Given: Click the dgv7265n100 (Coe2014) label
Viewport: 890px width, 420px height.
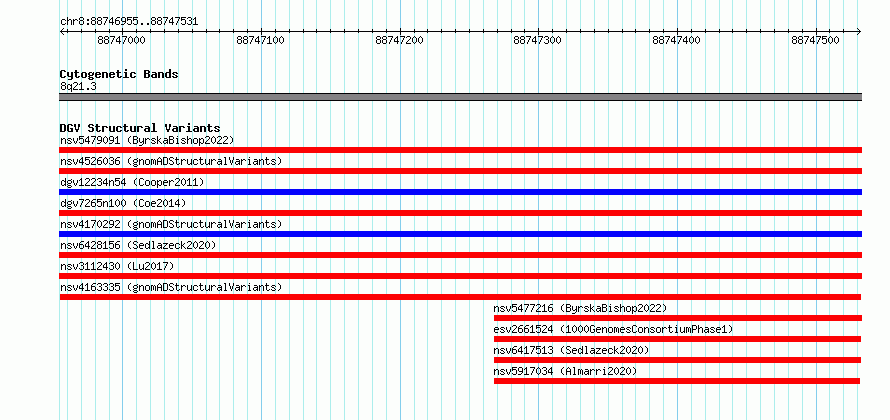Looking at the screenshot, I should click(x=123, y=203).
